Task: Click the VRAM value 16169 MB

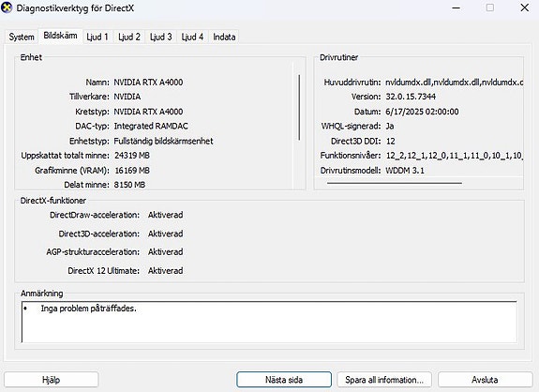Action: point(132,171)
